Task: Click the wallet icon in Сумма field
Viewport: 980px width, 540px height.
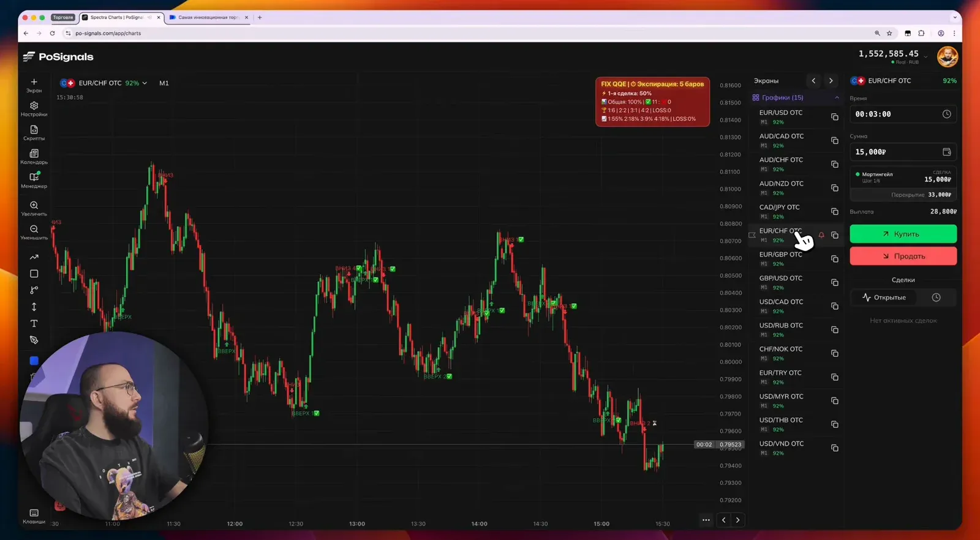Action: coord(946,152)
